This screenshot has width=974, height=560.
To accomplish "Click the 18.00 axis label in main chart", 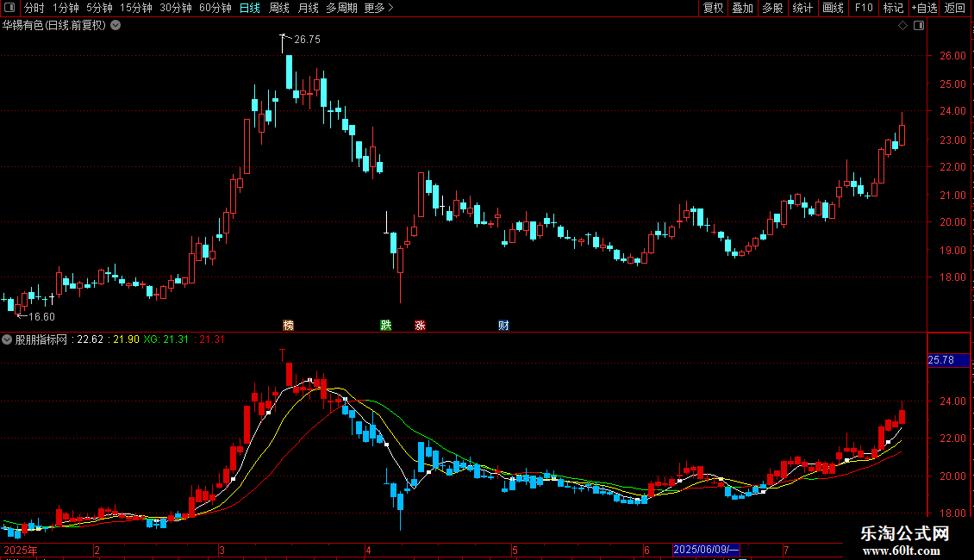I will click(x=952, y=277).
